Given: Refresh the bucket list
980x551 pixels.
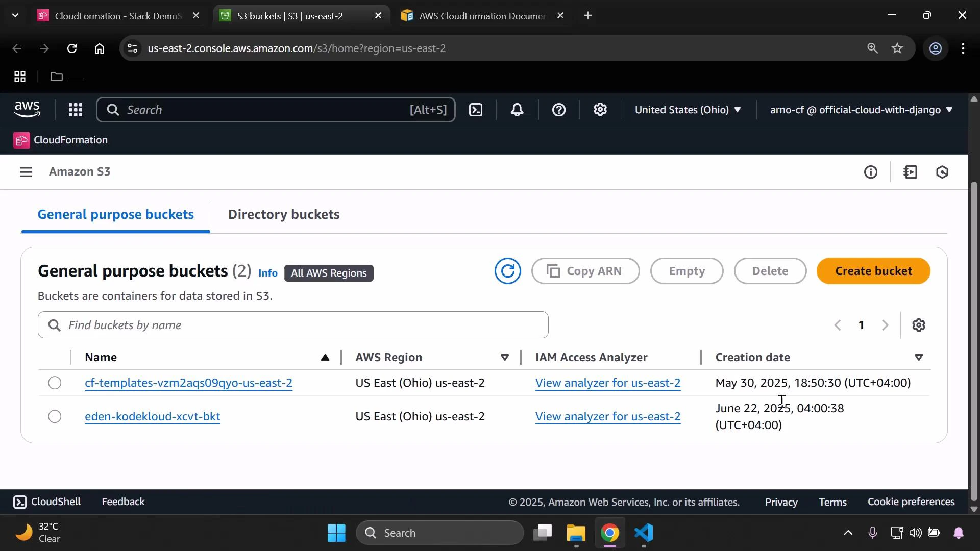Looking at the screenshot, I should click(x=507, y=271).
